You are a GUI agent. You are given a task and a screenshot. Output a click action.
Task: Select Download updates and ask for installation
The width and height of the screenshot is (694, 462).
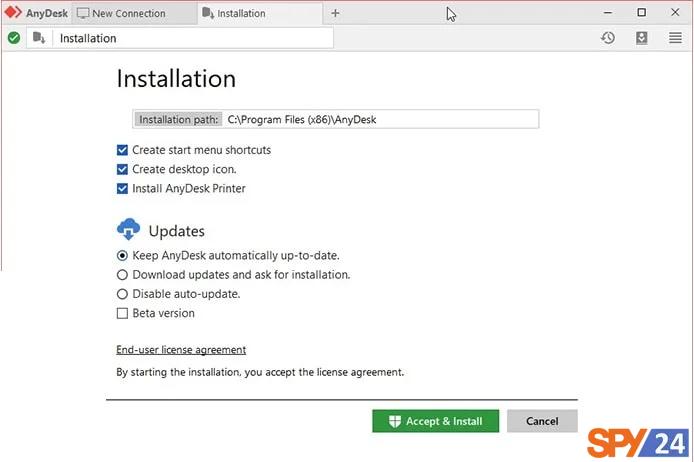coord(122,275)
